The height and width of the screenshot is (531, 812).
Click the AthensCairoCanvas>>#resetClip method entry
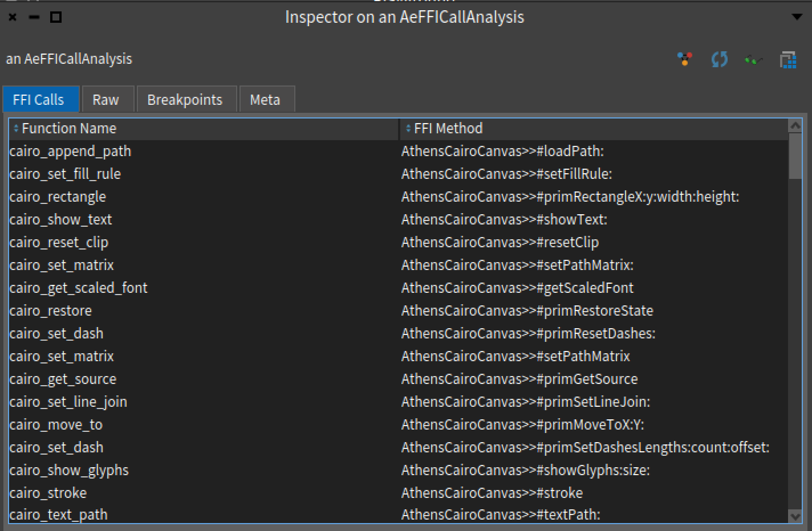[500, 242]
